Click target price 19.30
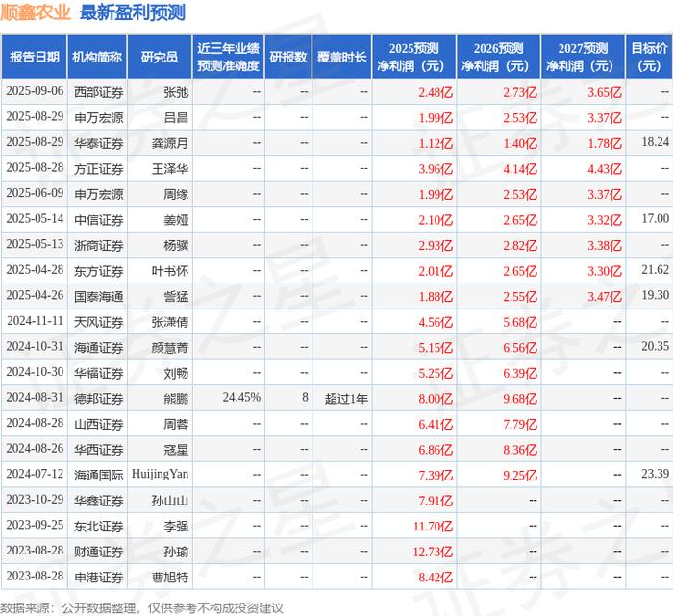 tap(656, 295)
